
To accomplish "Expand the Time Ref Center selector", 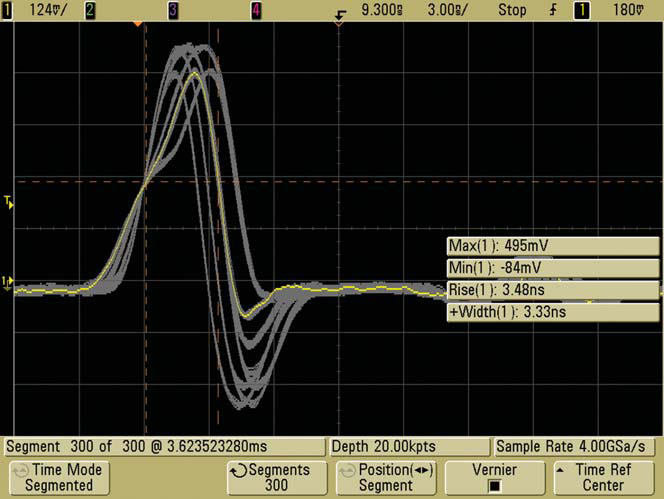I will point(602,477).
